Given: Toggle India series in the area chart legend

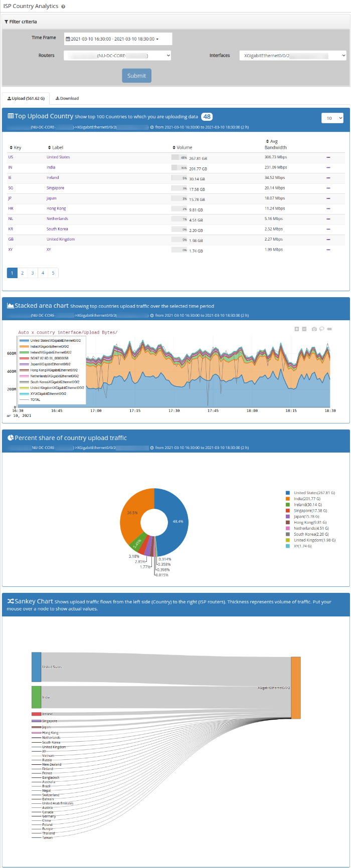Looking at the screenshot, I should 49,347.
